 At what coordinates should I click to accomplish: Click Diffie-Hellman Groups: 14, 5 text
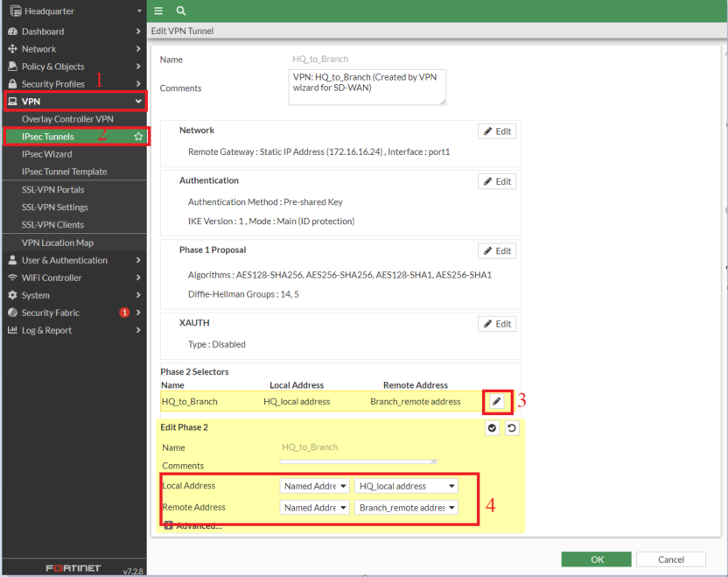click(243, 294)
